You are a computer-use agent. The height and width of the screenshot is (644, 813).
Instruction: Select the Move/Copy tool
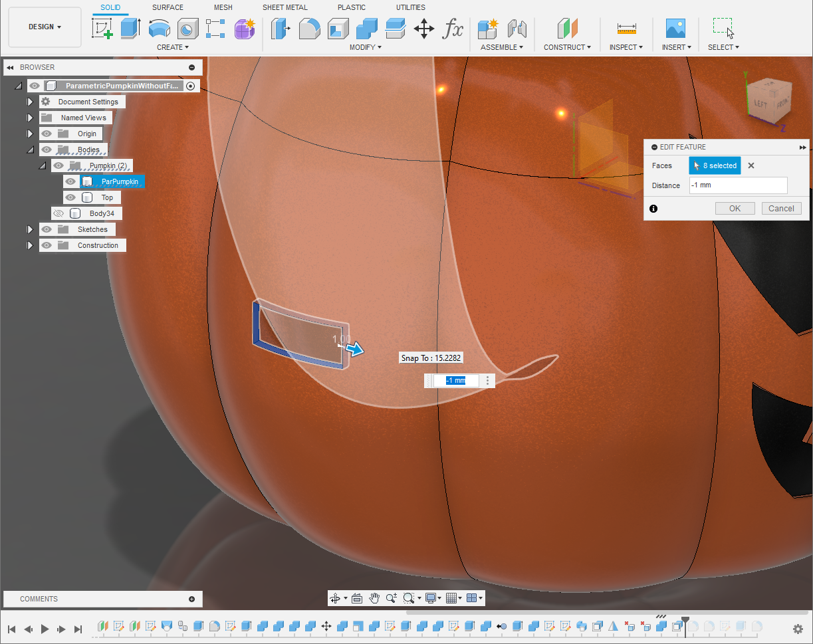pos(423,29)
